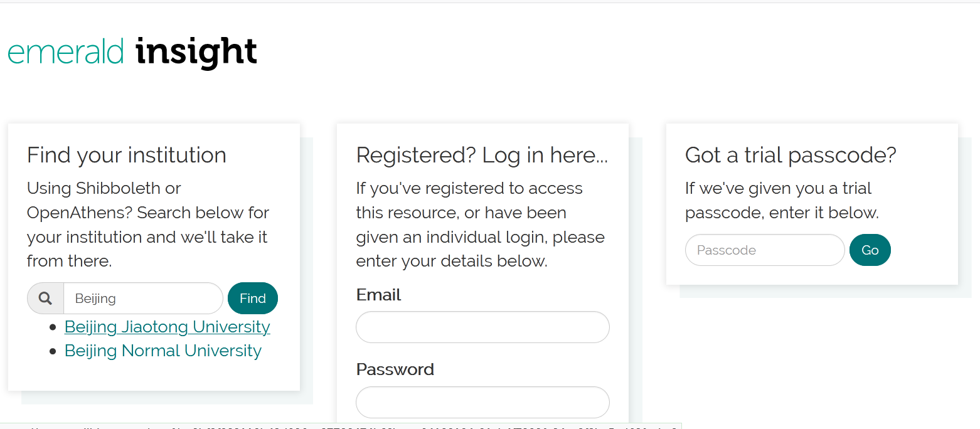Screen dimensions: 980x429
Task: Click into the Email input field
Action: tap(482, 327)
